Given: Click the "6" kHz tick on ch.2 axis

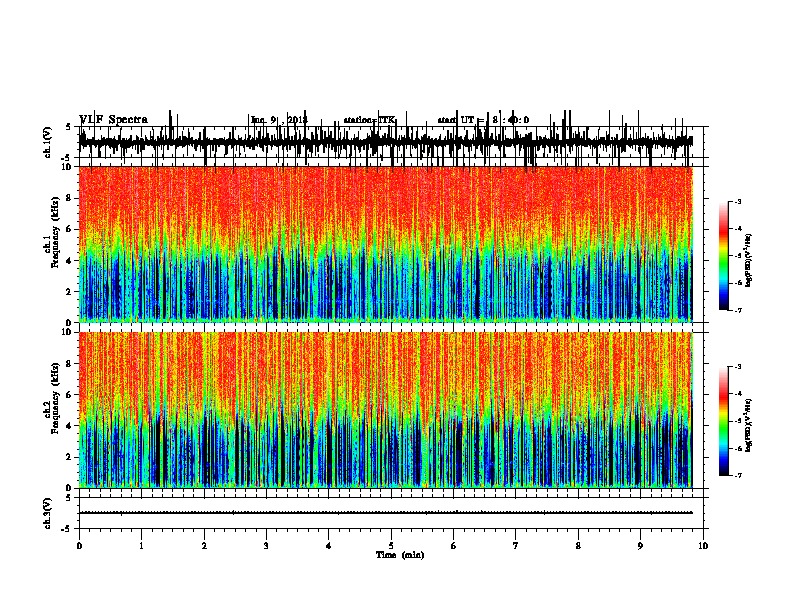Looking at the screenshot, I should [70, 395].
